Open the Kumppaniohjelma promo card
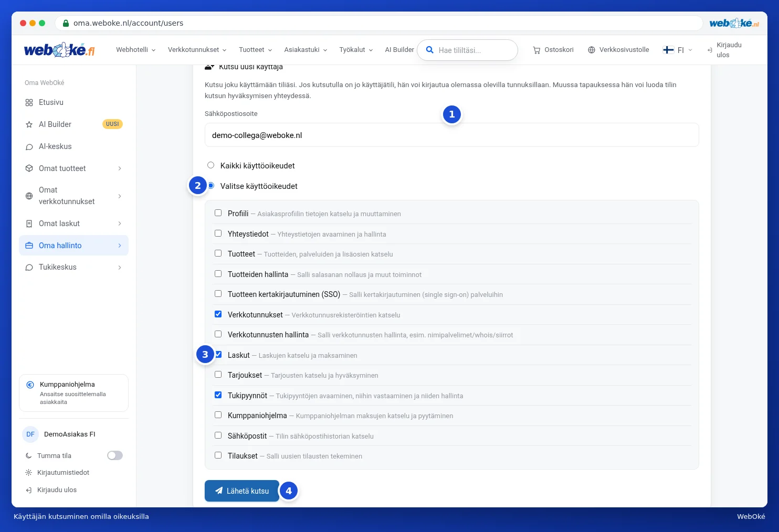This screenshot has height=532, width=779. click(x=73, y=393)
